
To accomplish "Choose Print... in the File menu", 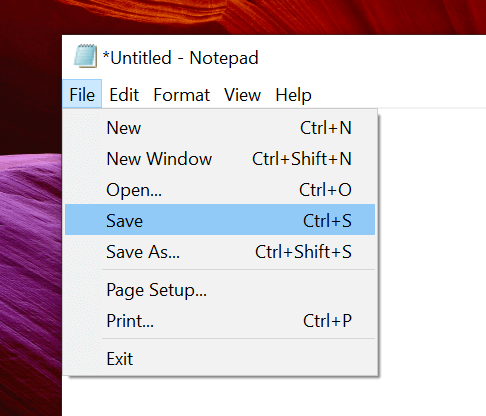I will [220, 321].
